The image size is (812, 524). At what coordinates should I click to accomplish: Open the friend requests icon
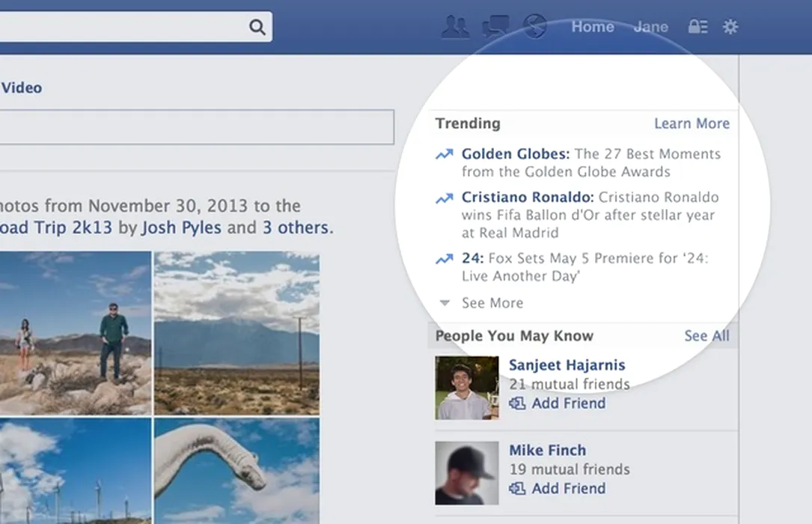[x=455, y=27]
